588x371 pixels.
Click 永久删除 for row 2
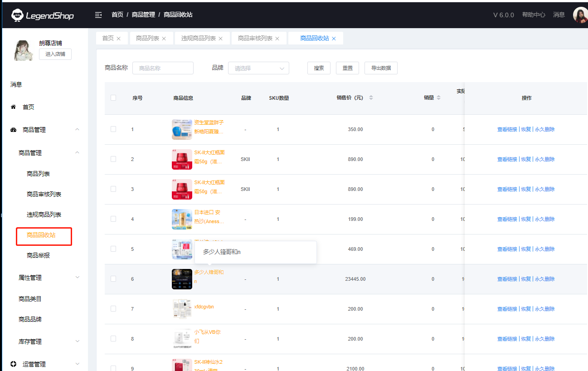coord(544,159)
